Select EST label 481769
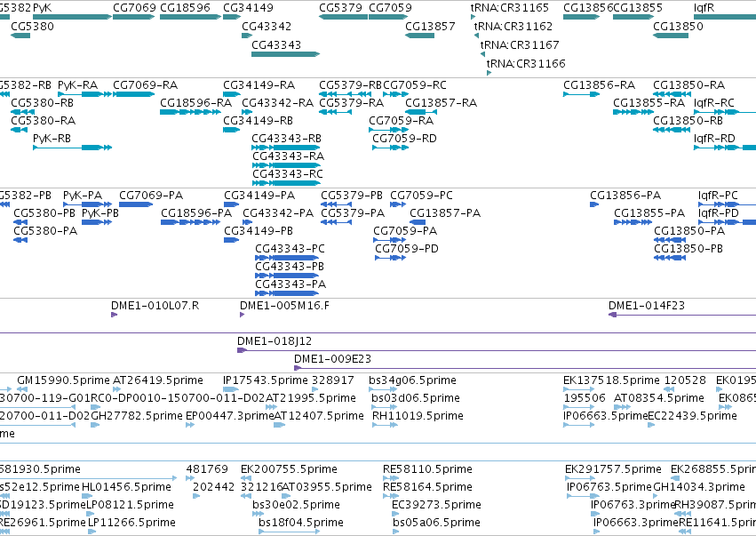This screenshot has height=536, width=756. coord(207,469)
